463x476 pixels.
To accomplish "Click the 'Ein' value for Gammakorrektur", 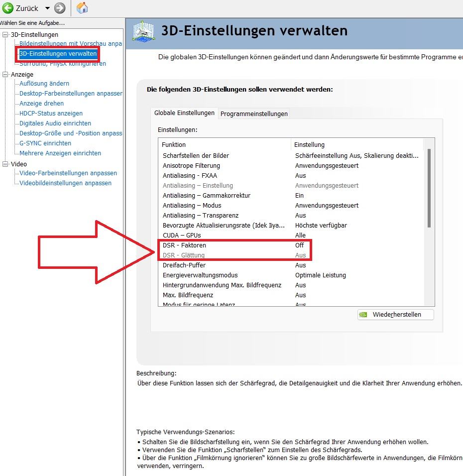I will tap(299, 196).
